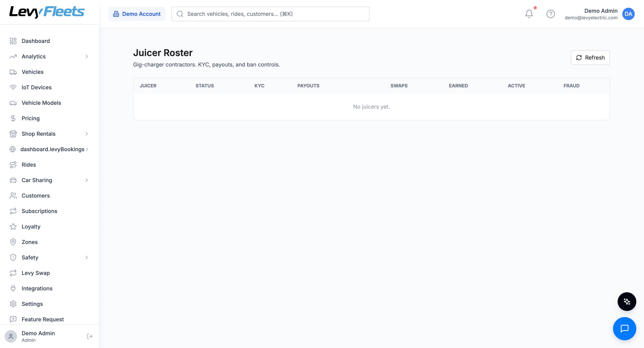Viewport: 644px width, 348px height.
Task: Go to Zones
Action: click(50, 242)
